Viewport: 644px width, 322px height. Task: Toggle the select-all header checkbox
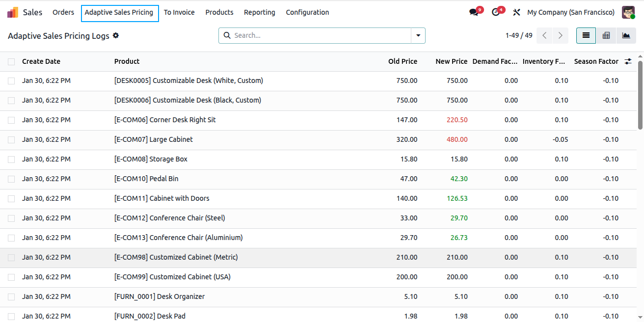pos(11,61)
